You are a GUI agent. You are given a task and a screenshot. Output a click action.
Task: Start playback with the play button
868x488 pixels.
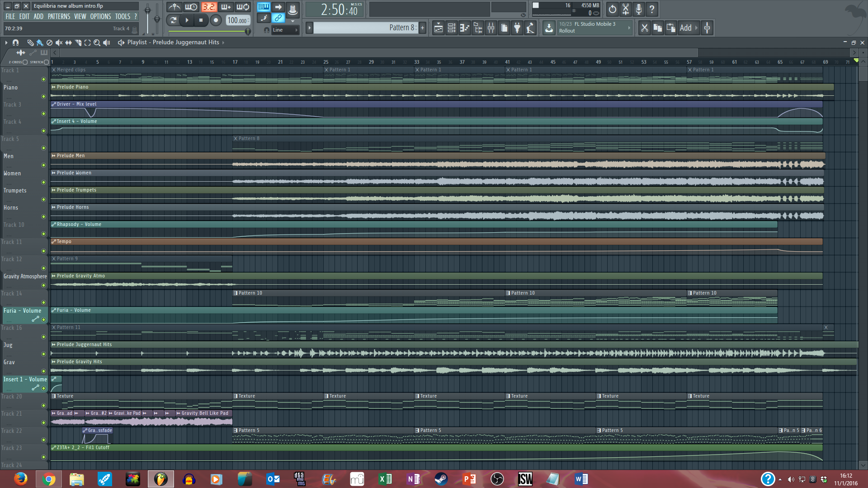[187, 20]
